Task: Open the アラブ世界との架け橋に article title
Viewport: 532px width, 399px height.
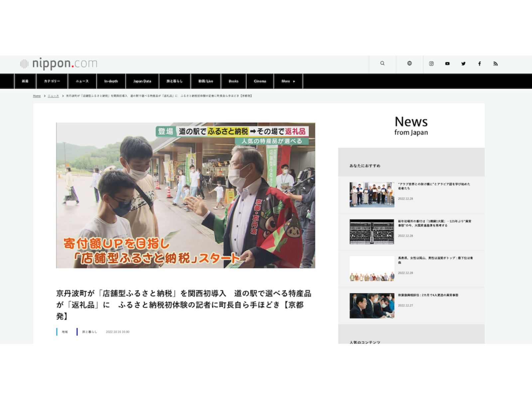Action: pyautogui.click(x=434, y=186)
